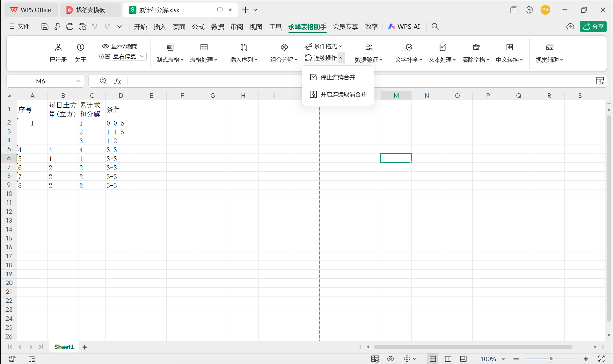613x364 pixels.
Task: Open the 制式表格 tool
Action: point(170,53)
